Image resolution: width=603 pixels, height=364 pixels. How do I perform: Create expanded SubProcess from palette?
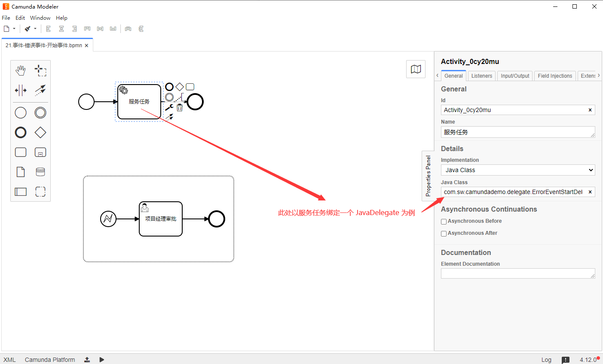tap(40, 152)
